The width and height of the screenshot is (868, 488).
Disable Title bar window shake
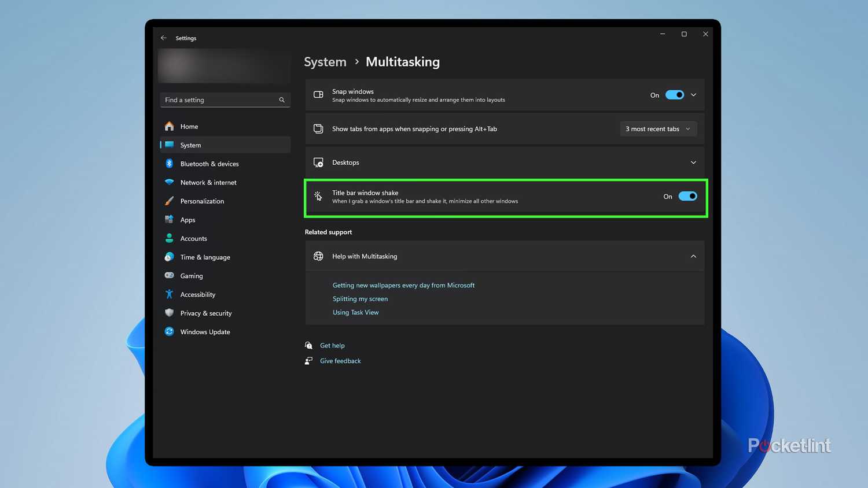[x=688, y=196]
